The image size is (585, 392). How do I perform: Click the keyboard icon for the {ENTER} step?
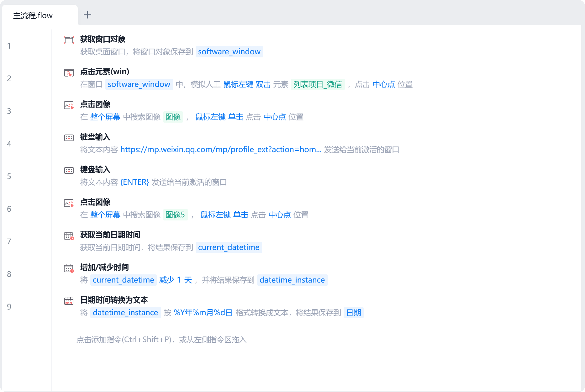pos(69,170)
